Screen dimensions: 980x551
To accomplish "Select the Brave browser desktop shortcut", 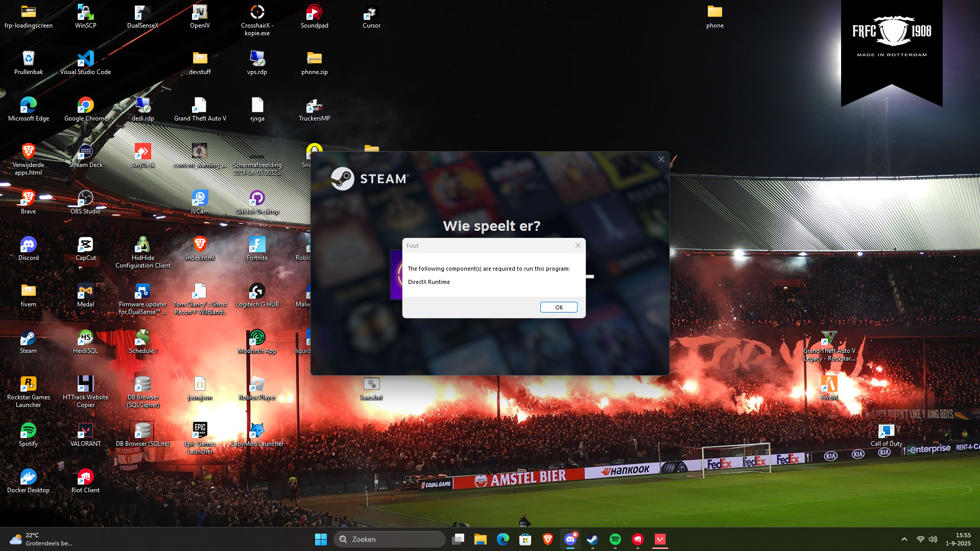I will tap(29, 203).
